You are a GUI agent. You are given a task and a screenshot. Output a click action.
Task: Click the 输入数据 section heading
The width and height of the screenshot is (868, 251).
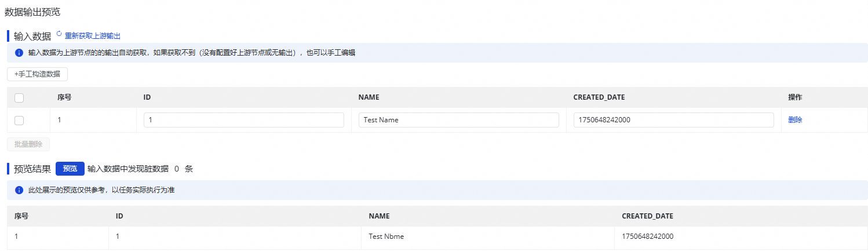point(32,37)
